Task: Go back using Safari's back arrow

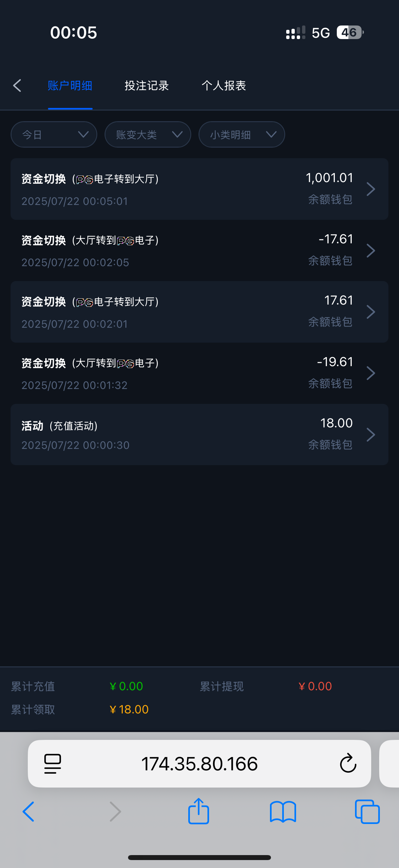Action: click(28, 811)
